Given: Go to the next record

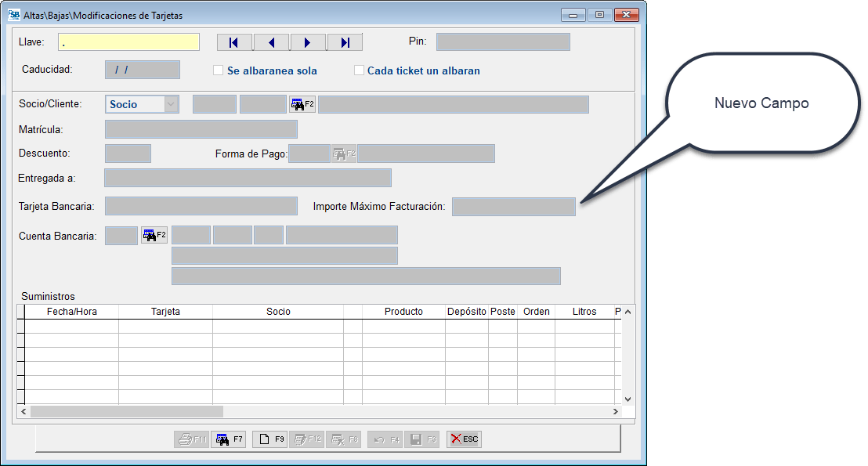Looking at the screenshot, I should point(308,42).
